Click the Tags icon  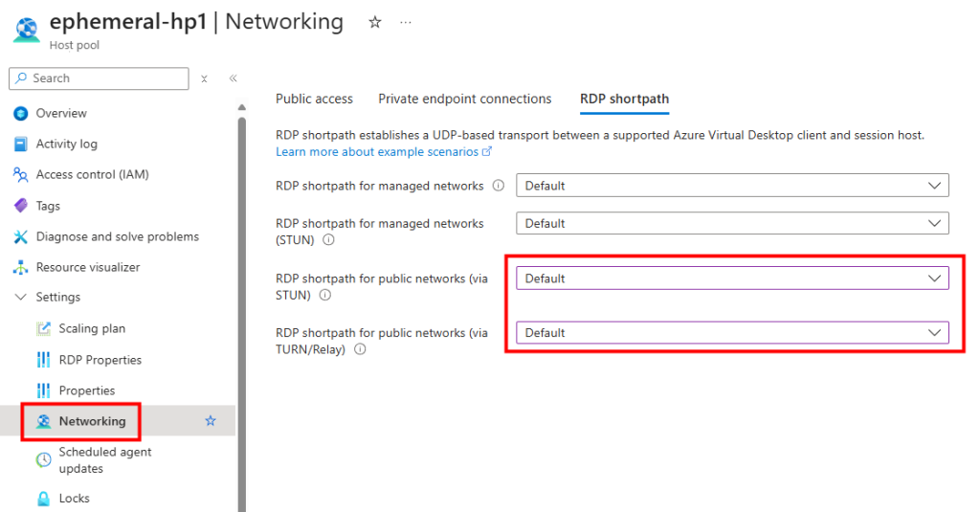tap(21, 206)
